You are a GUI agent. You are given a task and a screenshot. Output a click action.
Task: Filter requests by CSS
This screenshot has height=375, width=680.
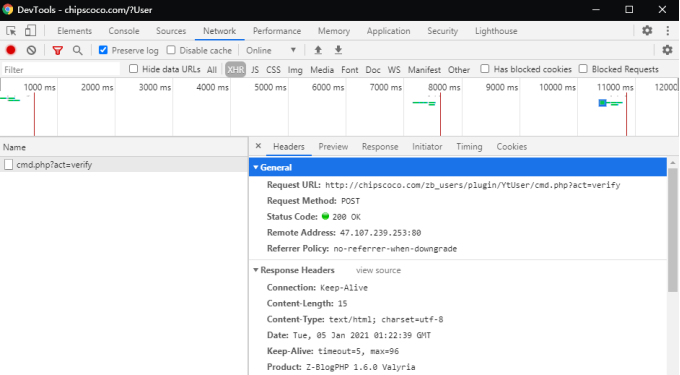tap(273, 69)
